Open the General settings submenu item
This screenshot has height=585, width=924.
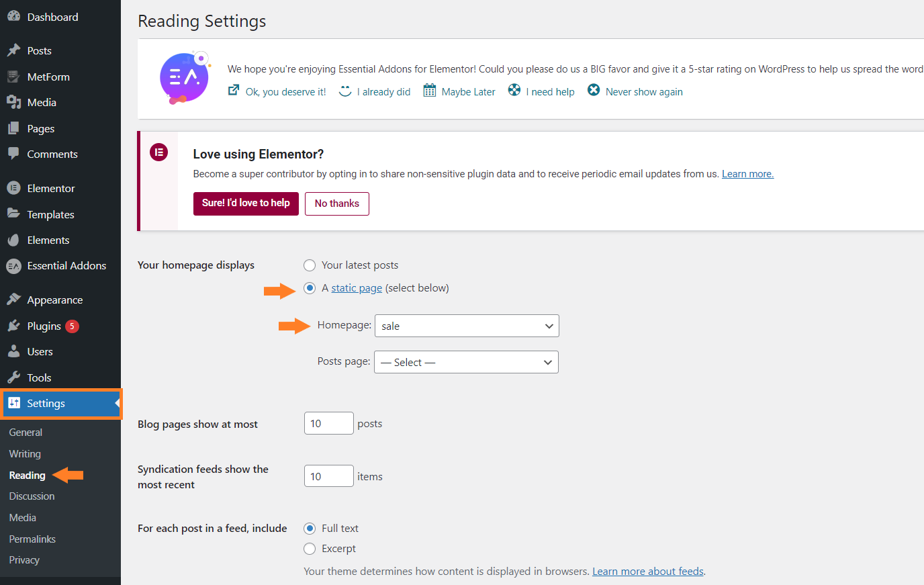point(26,433)
